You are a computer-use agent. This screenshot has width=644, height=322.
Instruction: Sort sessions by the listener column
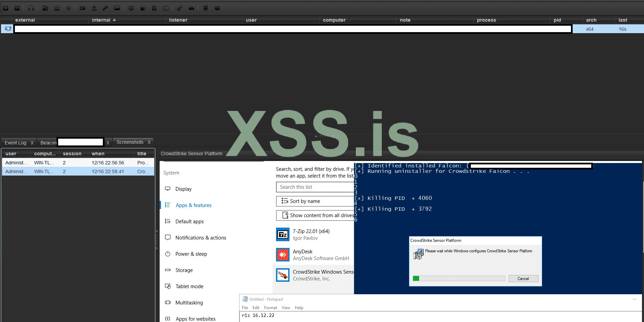tap(204, 20)
